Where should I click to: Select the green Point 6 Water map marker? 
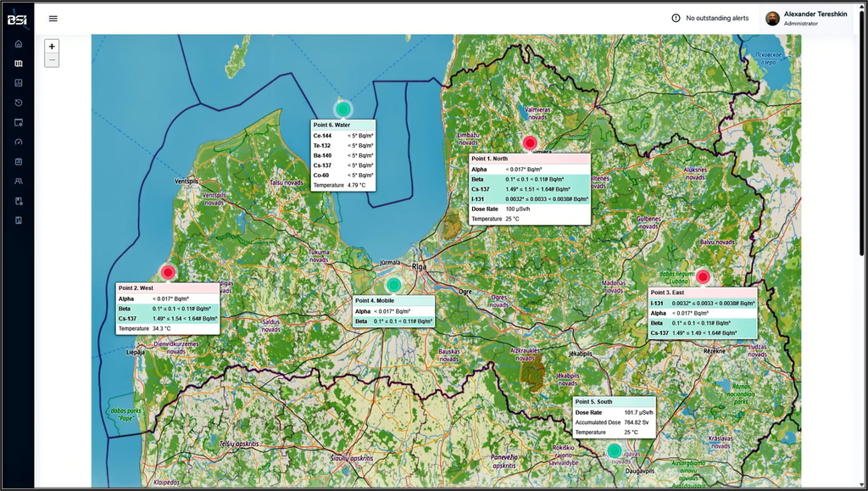pyautogui.click(x=342, y=109)
